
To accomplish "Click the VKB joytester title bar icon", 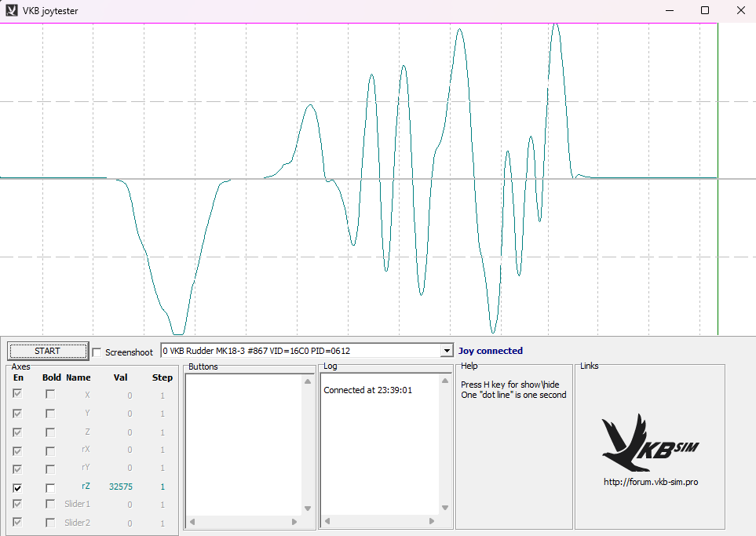I will [x=12, y=11].
